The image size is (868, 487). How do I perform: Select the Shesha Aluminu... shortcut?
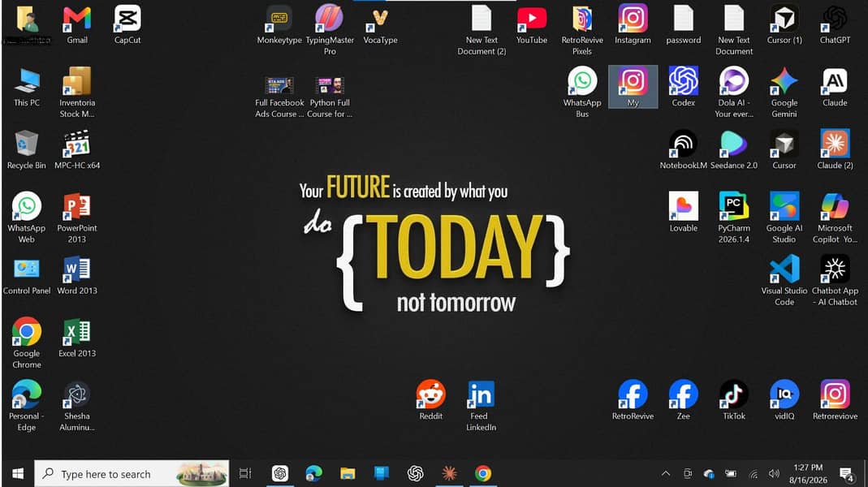(77, 406)
